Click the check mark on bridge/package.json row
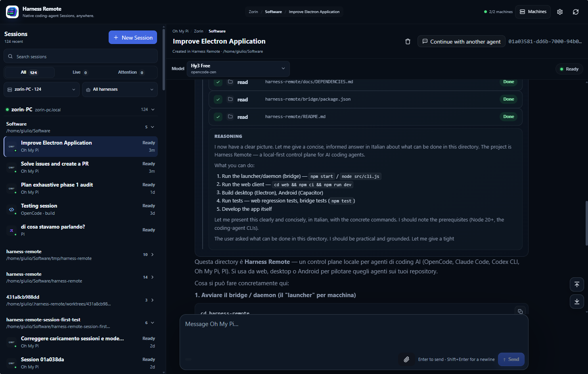 (x=218, y=99)
